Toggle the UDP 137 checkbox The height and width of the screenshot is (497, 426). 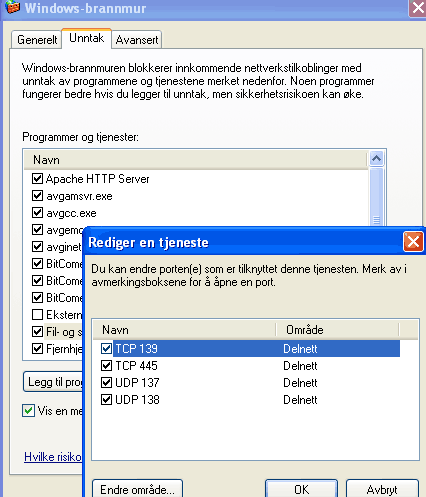(x=106, y=382)
